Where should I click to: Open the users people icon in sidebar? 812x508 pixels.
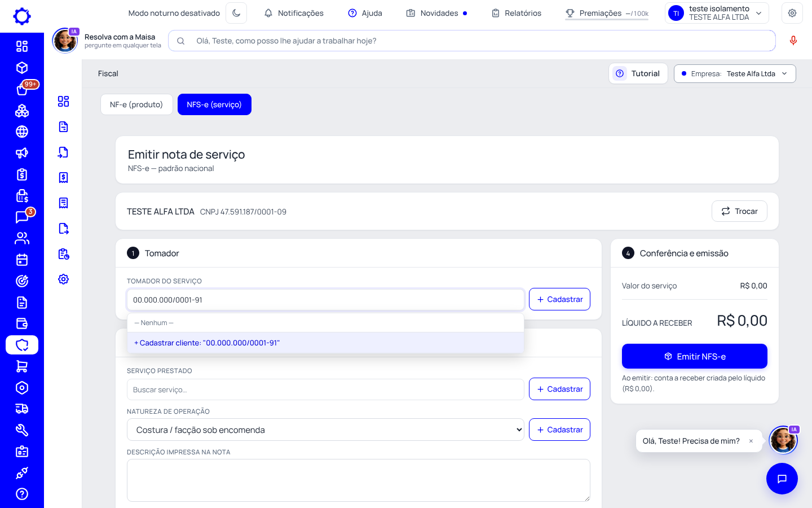22,238
